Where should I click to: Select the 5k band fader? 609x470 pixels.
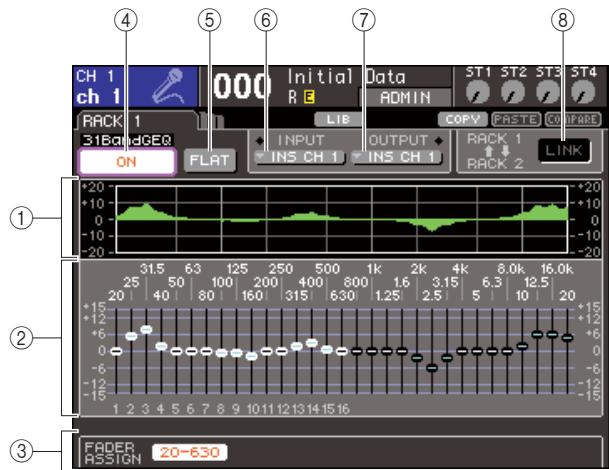tap(477, 352)
